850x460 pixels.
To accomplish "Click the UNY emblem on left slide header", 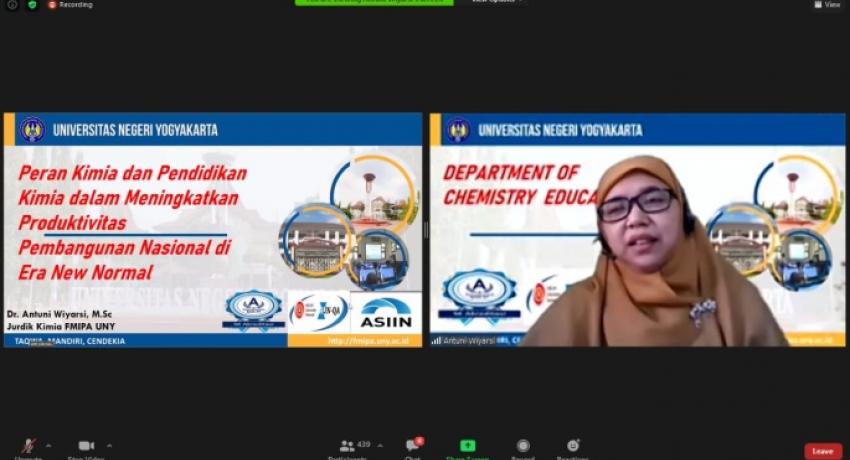I will point(33,130).
